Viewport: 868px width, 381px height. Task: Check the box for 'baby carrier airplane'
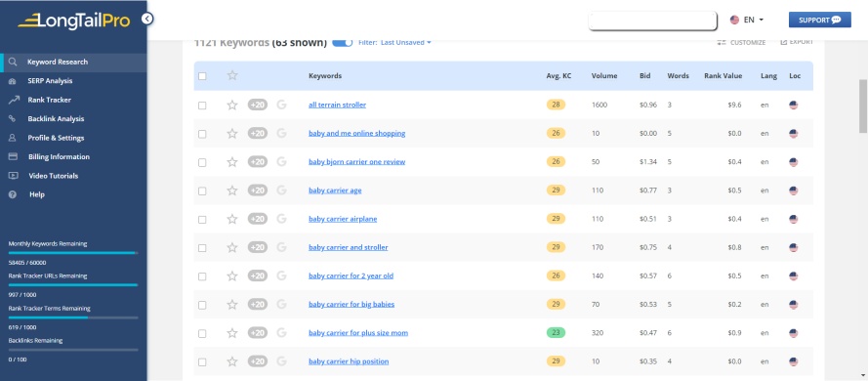point(202,219)
